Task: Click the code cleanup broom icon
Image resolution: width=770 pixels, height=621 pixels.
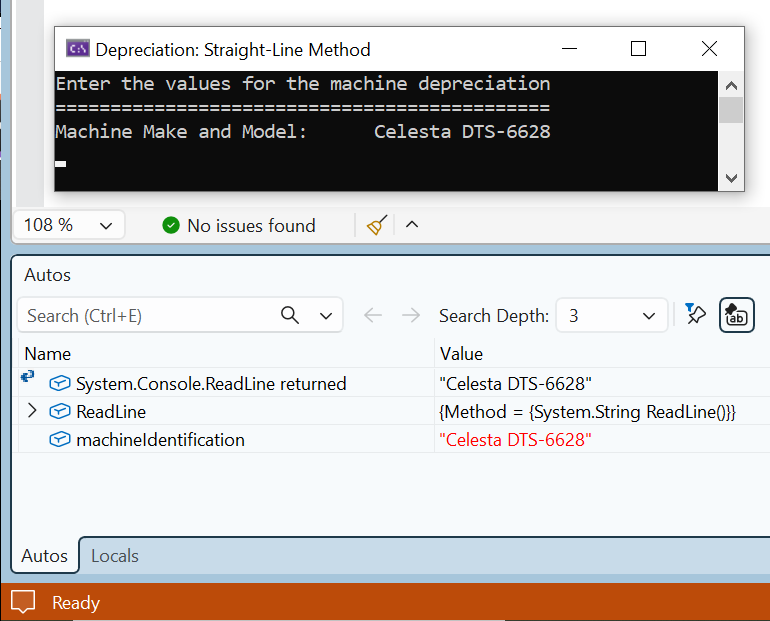Action: [377, 225]
